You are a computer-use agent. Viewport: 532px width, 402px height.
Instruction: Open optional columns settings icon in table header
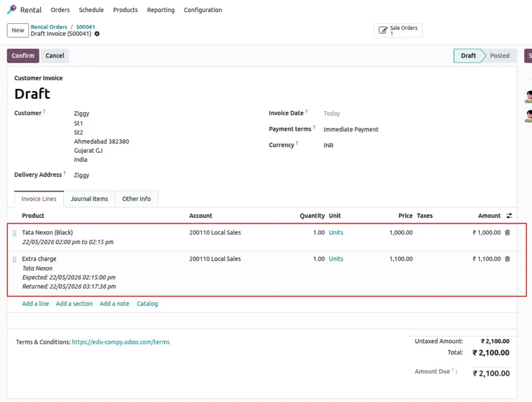coord(509,216)
